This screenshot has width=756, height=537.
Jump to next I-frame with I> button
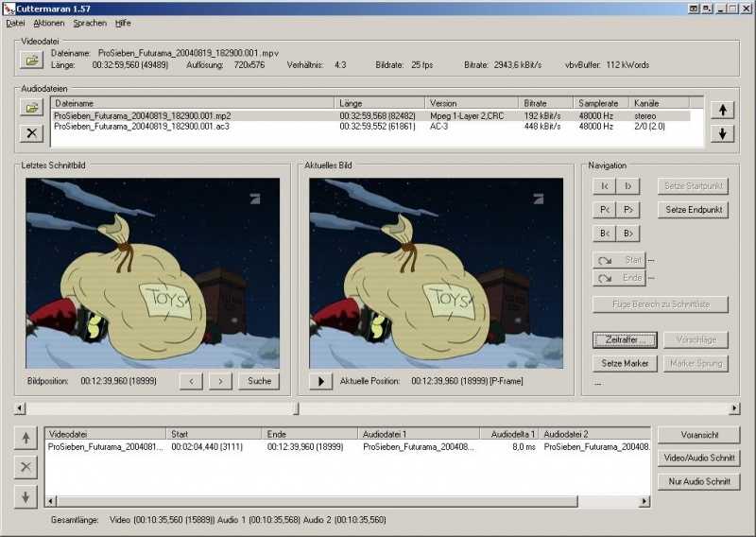627,186
